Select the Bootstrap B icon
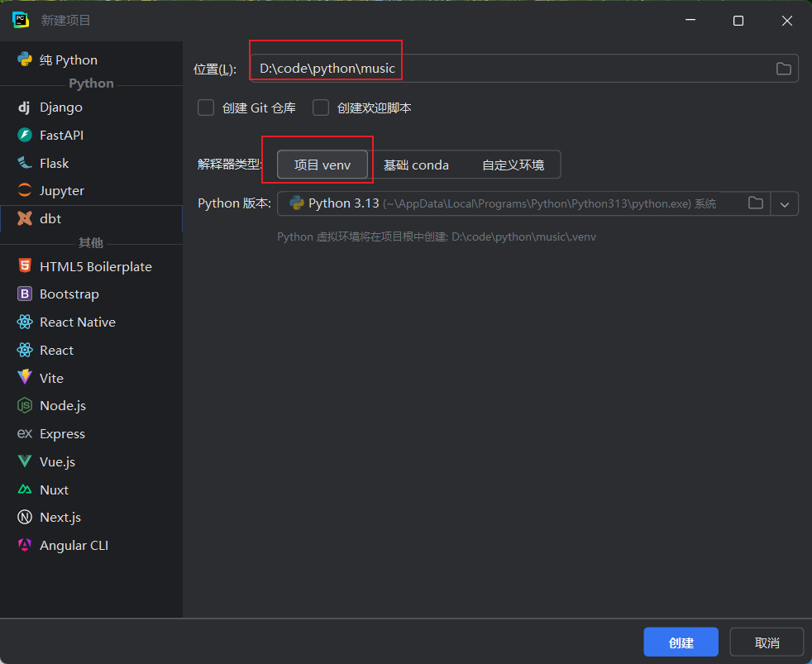The height and width of the screenshot is (664, 812). click(x=24, y=294)
